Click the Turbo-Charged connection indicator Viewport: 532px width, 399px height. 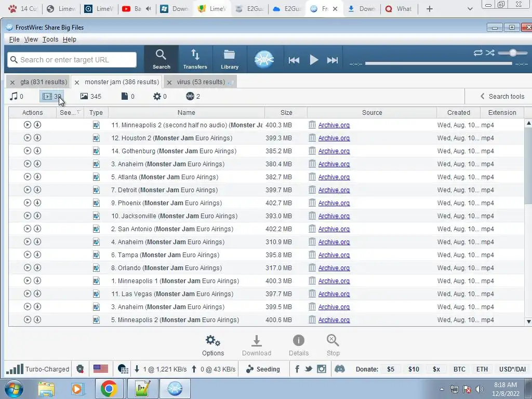click(37, 369)
